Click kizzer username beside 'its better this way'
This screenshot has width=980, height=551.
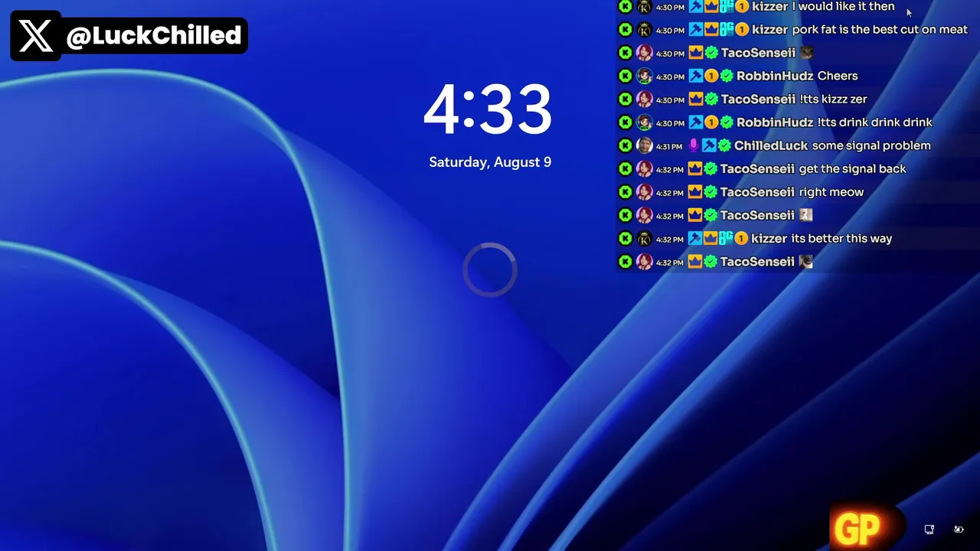point(769,239)
